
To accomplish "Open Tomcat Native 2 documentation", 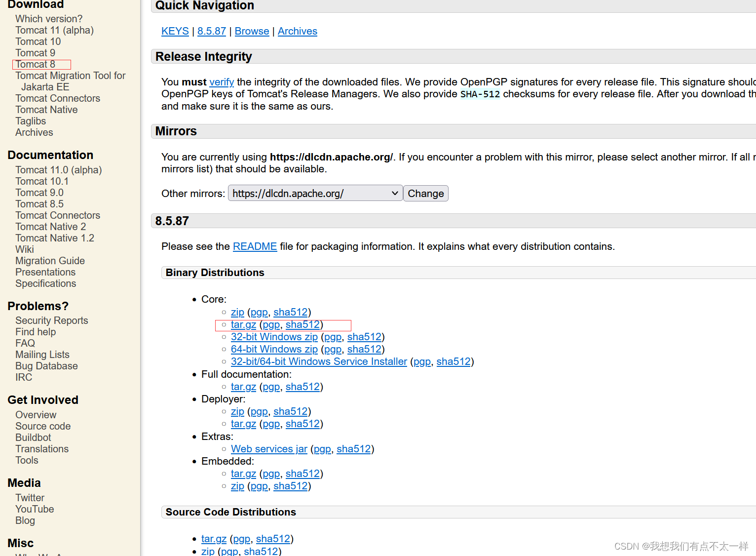I will [50, 227].
